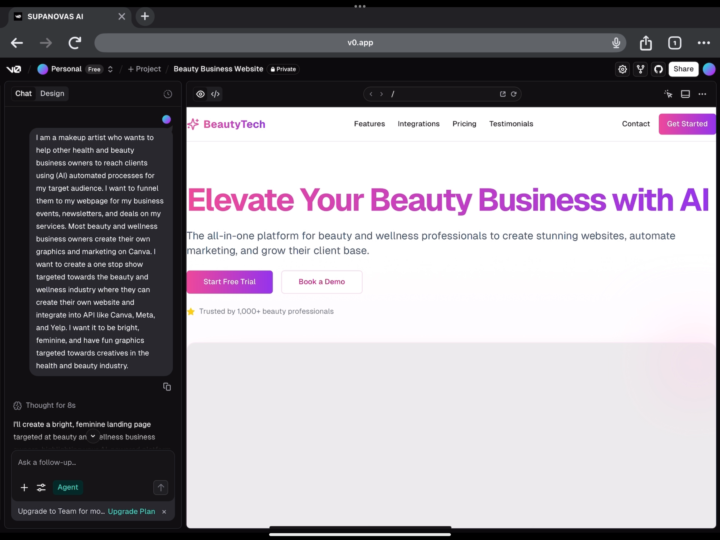This screenshot has height=540, width=720.
Task: Add an attachment with plus icon
Action: point(24,488)
